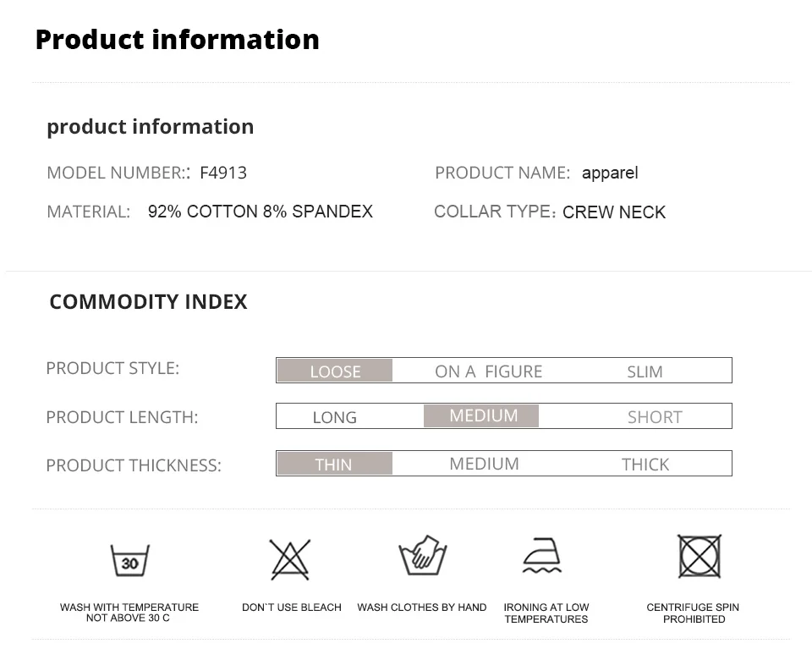Choose SHORT in product length row
This screenshot has height=660, width=812.
(655, 417)
